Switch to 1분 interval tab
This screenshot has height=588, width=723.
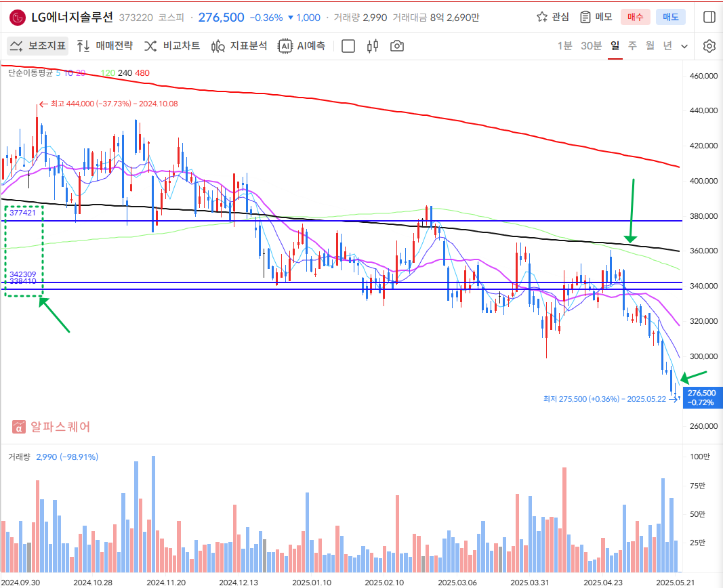click(564, 45)
